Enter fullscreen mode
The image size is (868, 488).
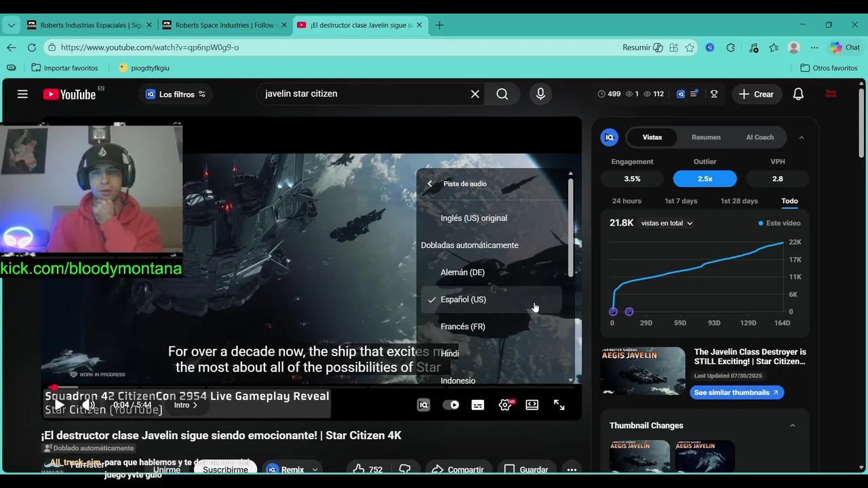[559, 405]
